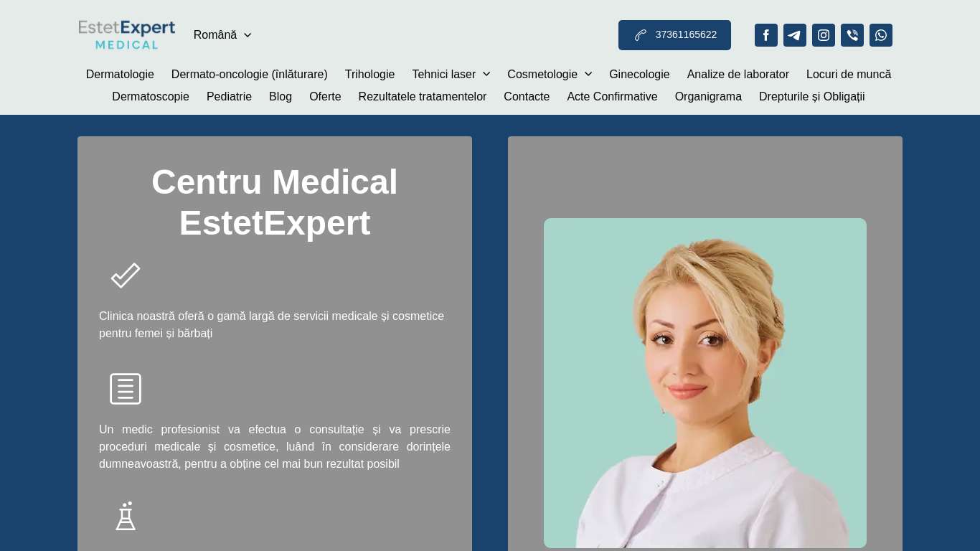Open the Instagram social icon
980x551 pixels.
click(823, 35)
